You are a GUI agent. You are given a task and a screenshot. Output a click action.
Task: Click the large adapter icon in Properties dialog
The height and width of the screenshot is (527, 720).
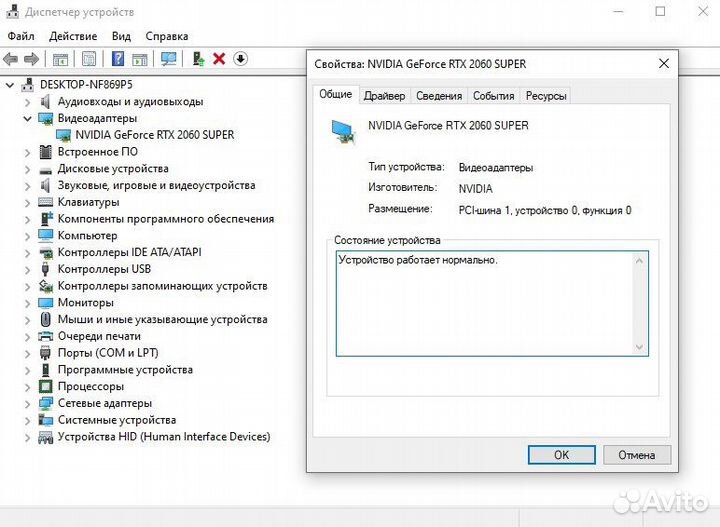(x=343, y=132)
